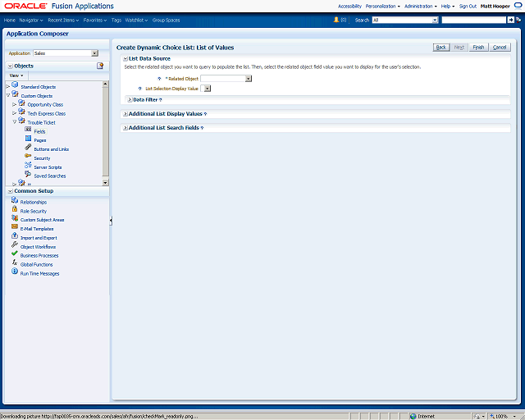This screenshot has height=420, width=525.
Task: Open the Related Object dropdown
Action: tap(248, 79)
